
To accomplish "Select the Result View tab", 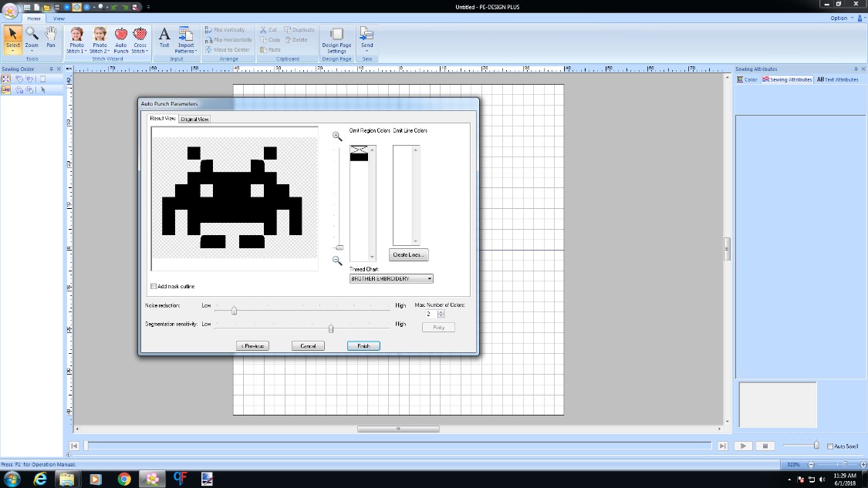I will click(x=163, y=119).
